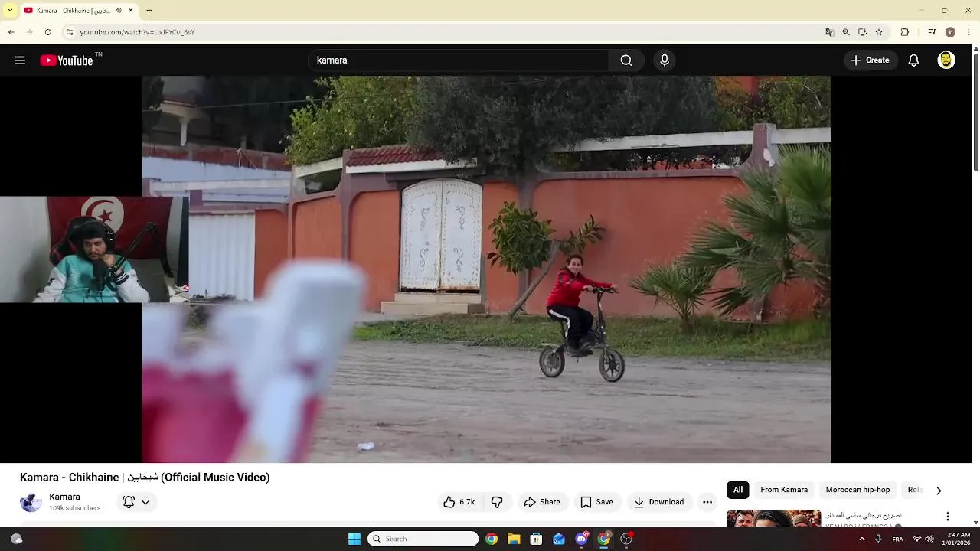980x551 pixels.
Task: Open the zoom magnifier icon in address bar
Action: click(x=846, y=32)
